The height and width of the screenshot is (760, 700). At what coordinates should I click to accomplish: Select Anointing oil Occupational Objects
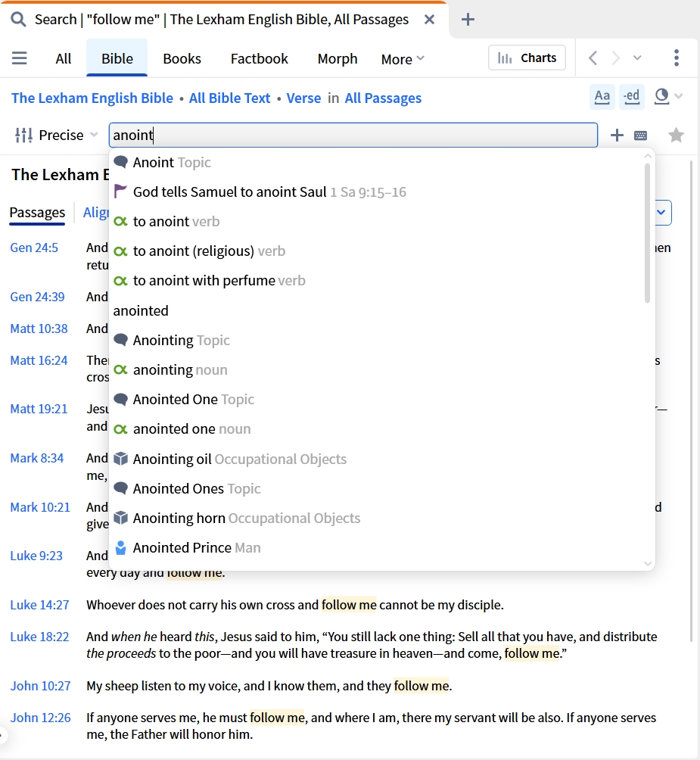(378, 459)
